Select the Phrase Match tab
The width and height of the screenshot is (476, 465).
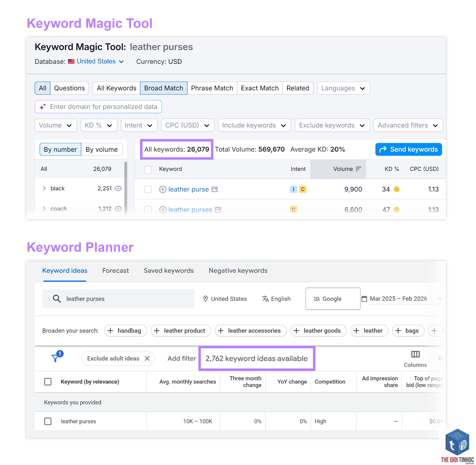[x=212, y=88]
